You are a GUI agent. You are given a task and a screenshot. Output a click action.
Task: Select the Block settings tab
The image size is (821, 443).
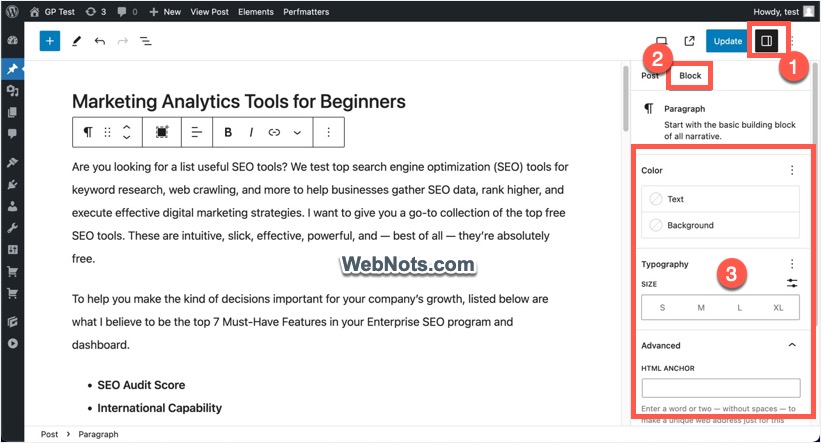(x=690, y=76)
